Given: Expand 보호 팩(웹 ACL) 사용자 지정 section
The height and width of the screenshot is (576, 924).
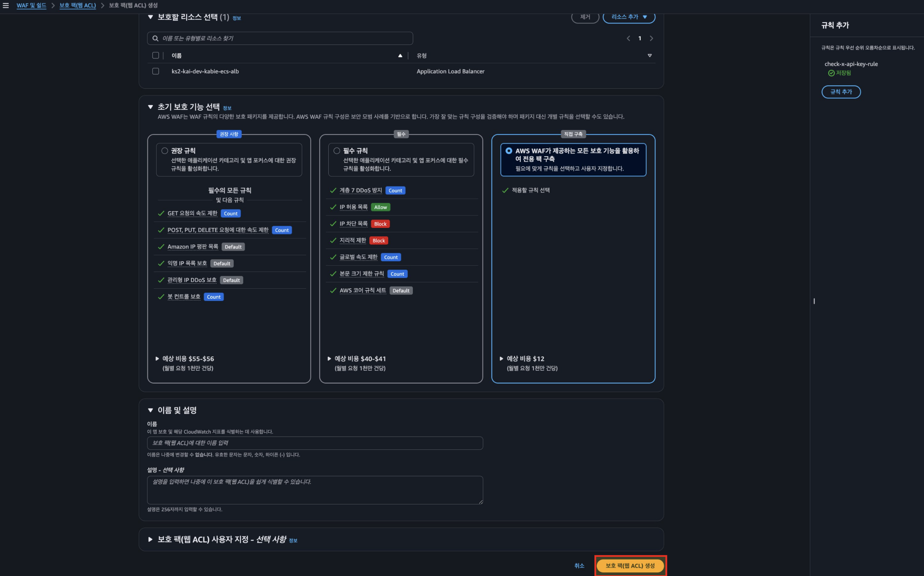Looking at the screenshot, I should click(150, 539).
